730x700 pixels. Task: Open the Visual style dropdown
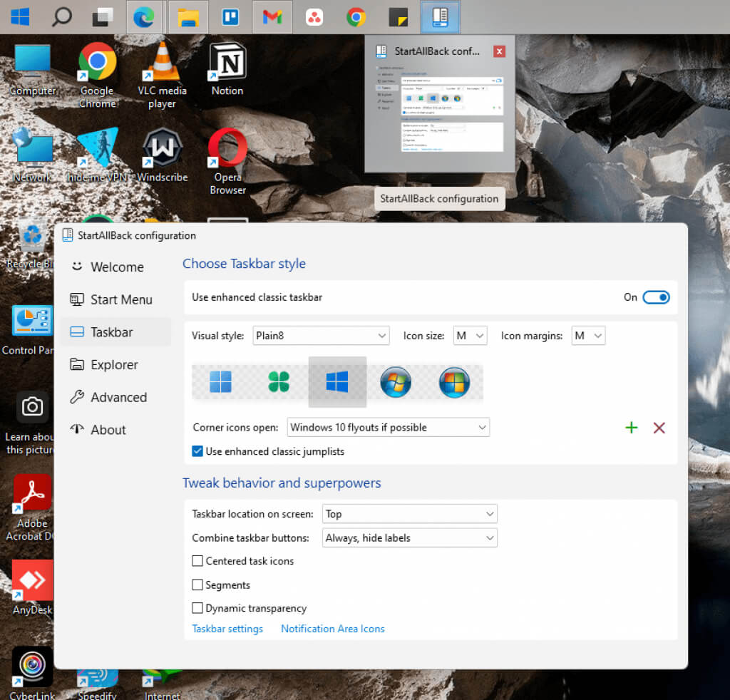[x=322, y=336]
